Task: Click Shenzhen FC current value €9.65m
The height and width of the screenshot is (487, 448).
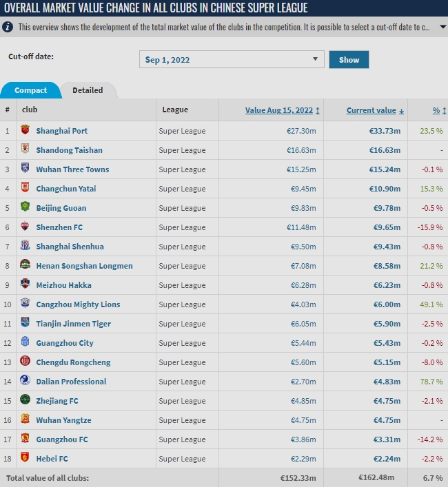Action: [385, 227]
